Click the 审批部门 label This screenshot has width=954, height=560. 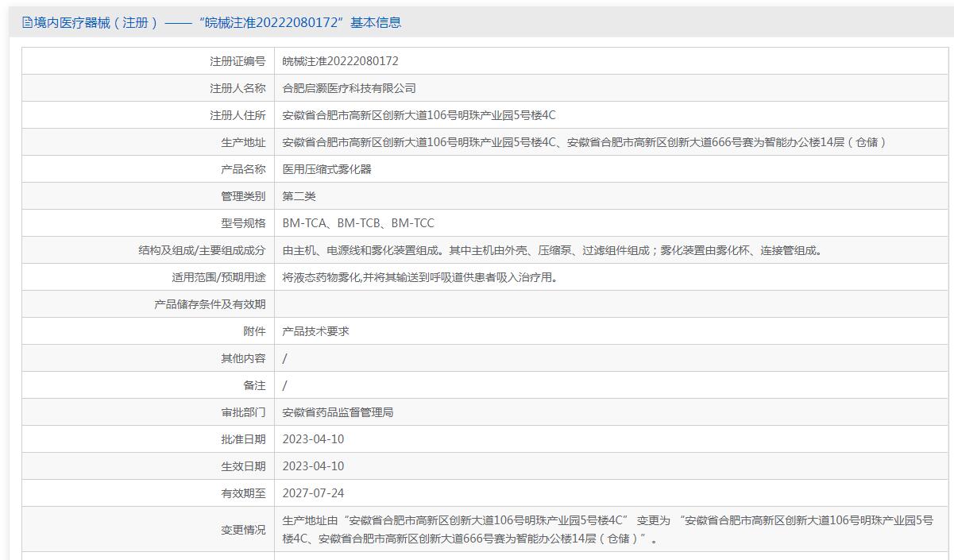(x=243, y=412)
